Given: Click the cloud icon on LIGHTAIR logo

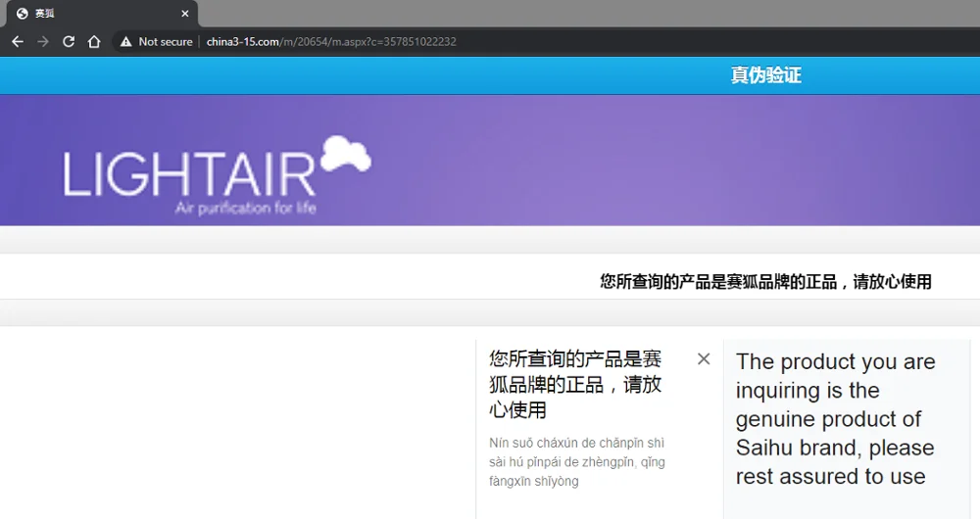Looking at the screenshot, I should tap(346, 154).
